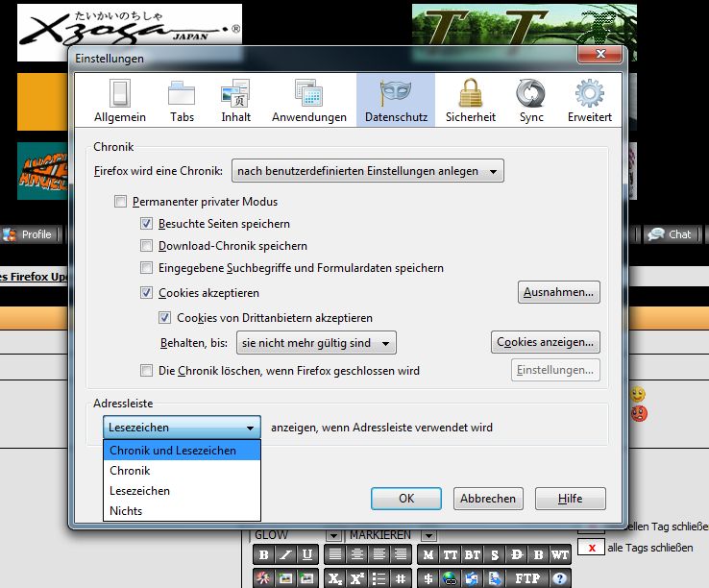
Task: Open the Behalten bis dropdown
Action: (x=316, y=343)
